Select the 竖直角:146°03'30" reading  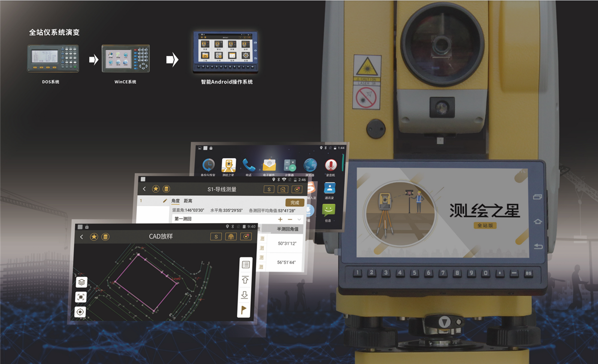(x=188, y=211)
